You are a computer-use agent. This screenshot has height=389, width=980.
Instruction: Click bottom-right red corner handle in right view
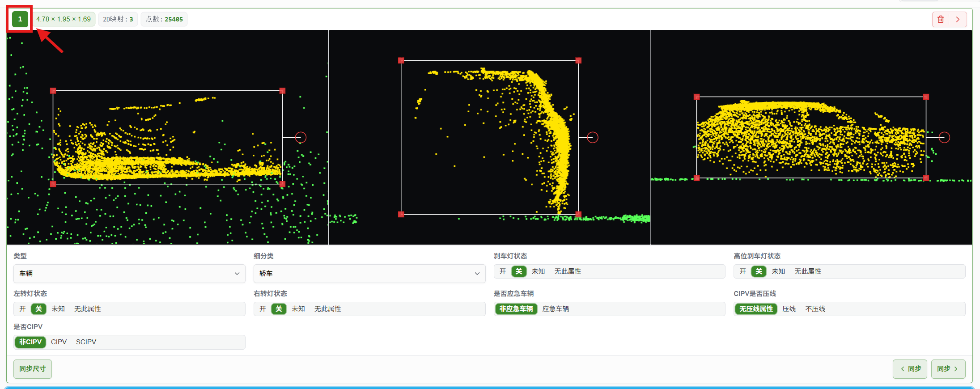[926, 178]
